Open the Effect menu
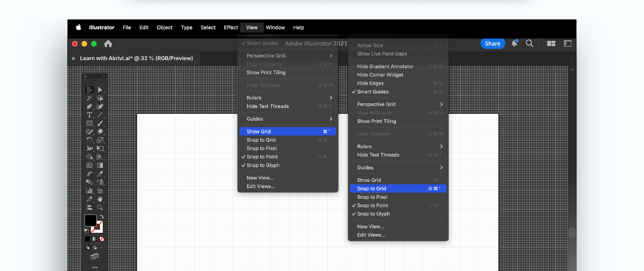The height and width of the screenshot is (271, 644). pyautogui.click(x=231, y=27)
